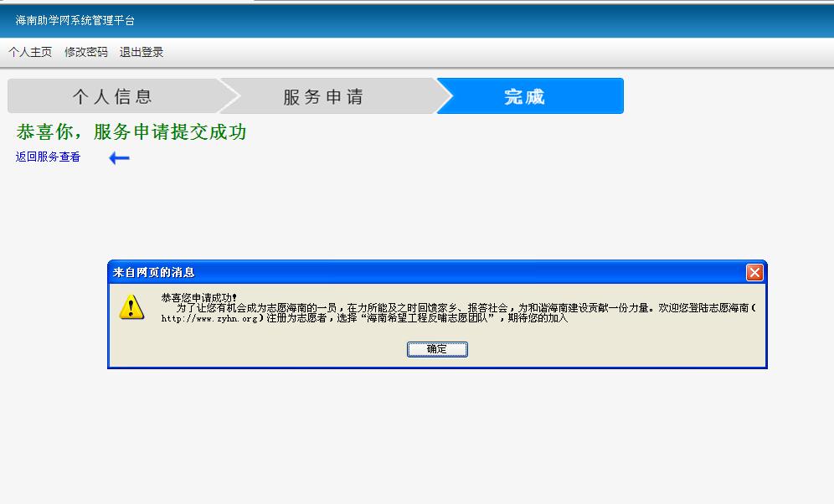
Task: Click the gray top navigation bar area
Action: coord(419,52)
